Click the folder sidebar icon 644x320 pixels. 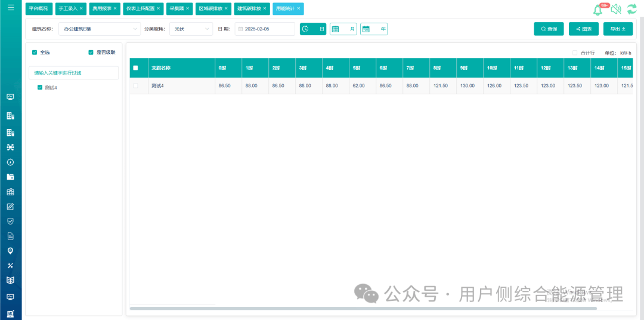tap(11, 177)
